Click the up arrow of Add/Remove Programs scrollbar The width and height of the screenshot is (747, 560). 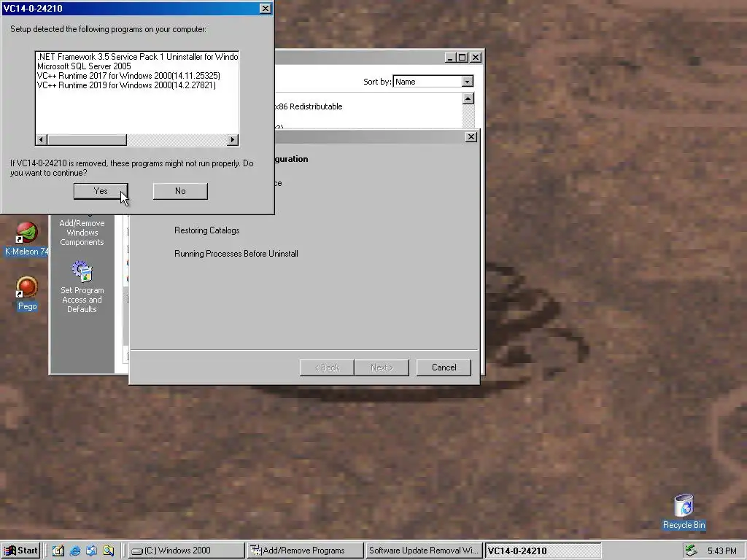click(x=468, y=98)
